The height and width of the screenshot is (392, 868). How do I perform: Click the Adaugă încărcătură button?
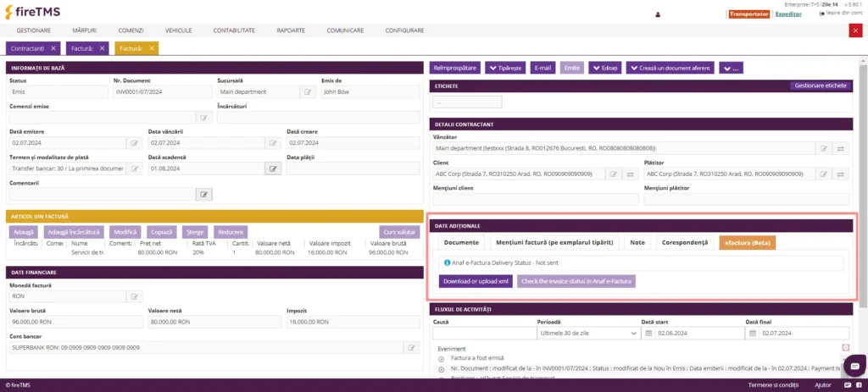coord(75,232)
